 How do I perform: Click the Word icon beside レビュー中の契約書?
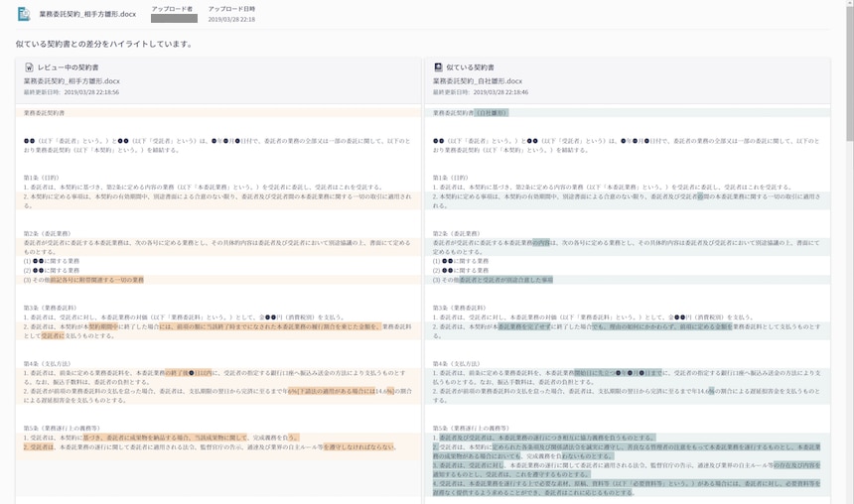point(30,67)
